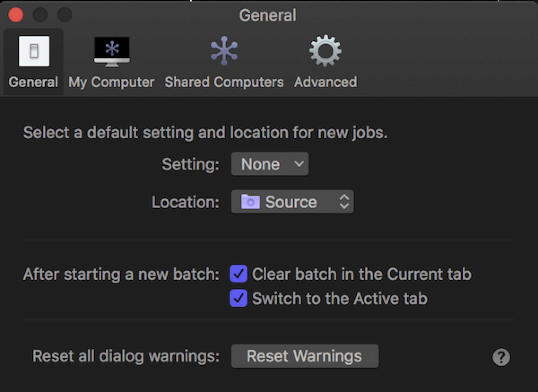This screenshot has width=538, height=392.
Task: Click the 'Clear batch in the Current tab' label
Action: [362, 274]
